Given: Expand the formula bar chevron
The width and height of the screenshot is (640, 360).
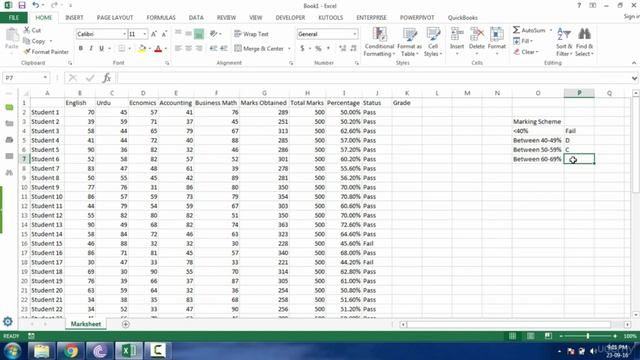Looking at the screenshot, I should (634, 78).
